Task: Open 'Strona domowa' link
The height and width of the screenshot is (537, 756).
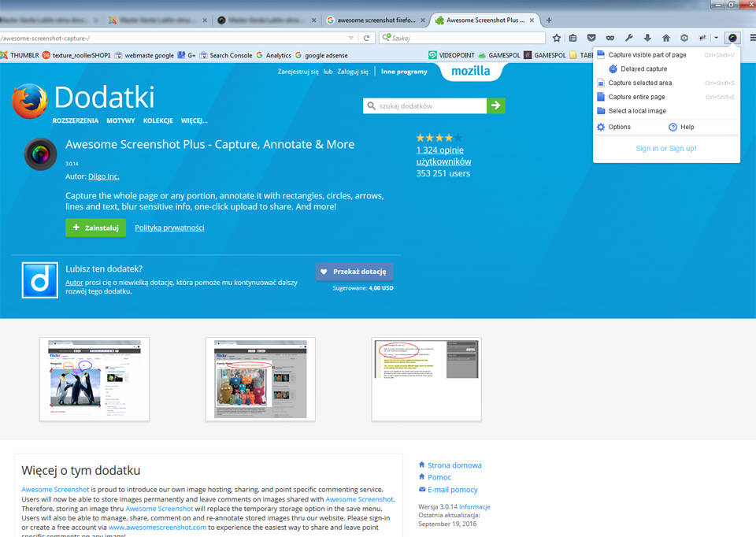Action: point(454,465)
